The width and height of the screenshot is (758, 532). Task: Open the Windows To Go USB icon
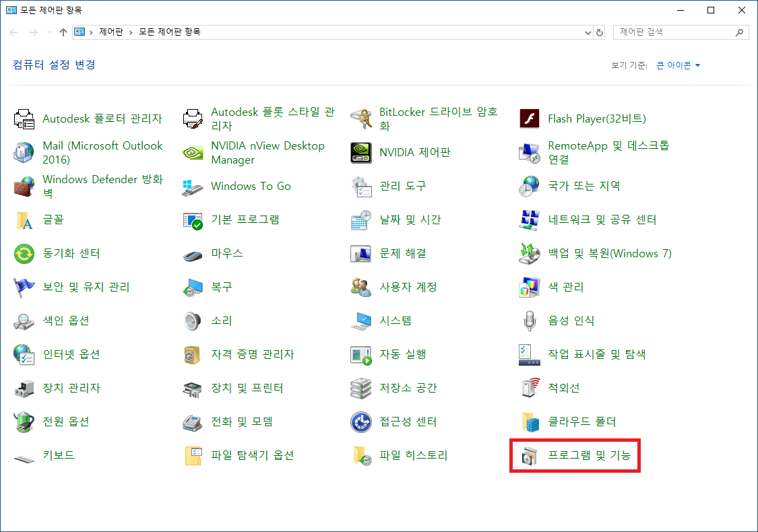tap(193, 187)
